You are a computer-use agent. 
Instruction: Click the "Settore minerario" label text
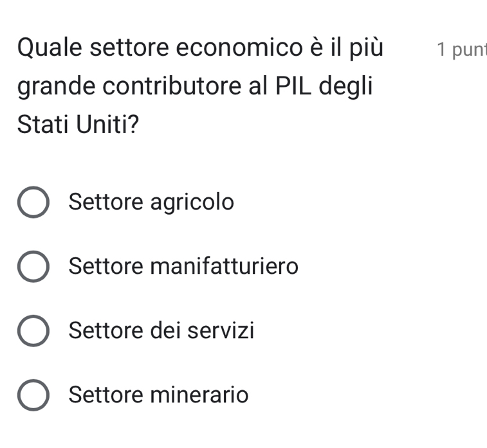(x=158, y=394)
